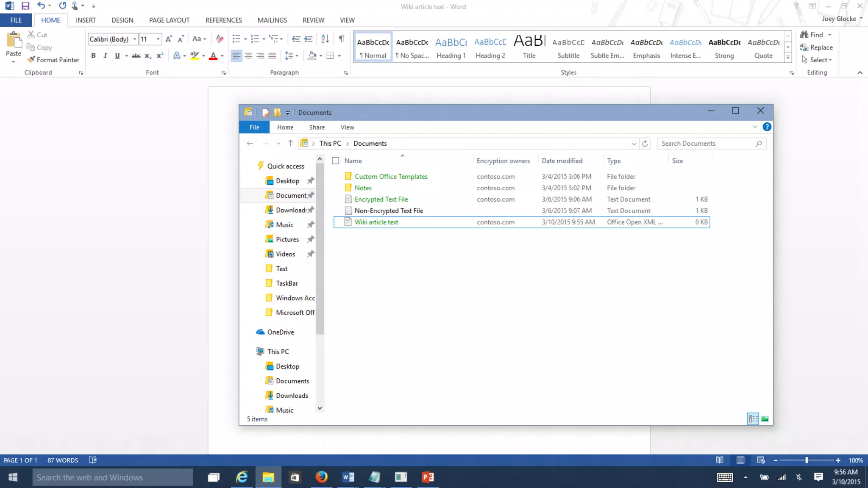The height and width of the screenshot is (488, 868).
Task: Click the Sort icon in Paragraph group
Action: 325,39
